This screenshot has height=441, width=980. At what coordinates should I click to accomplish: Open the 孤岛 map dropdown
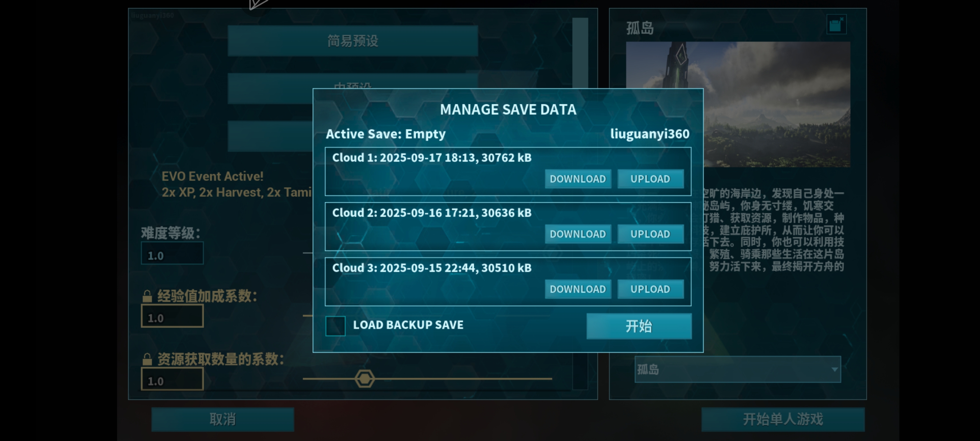click(x=737, y=369)
